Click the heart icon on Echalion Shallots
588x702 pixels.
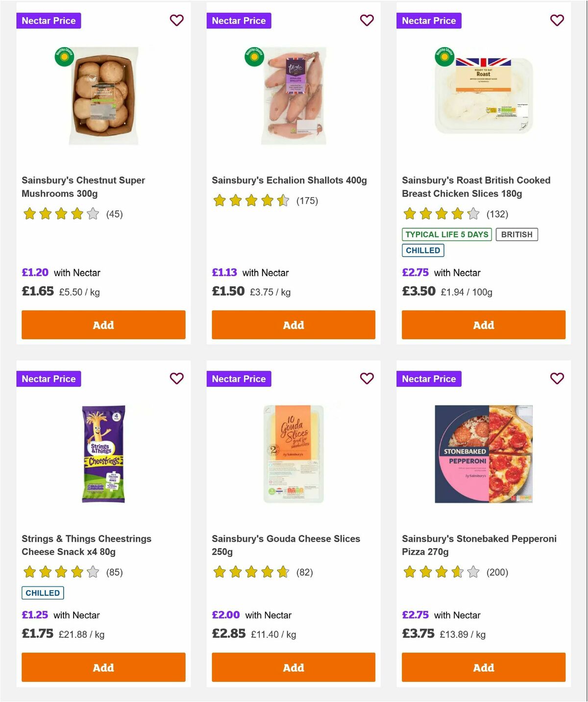[367, 21]
